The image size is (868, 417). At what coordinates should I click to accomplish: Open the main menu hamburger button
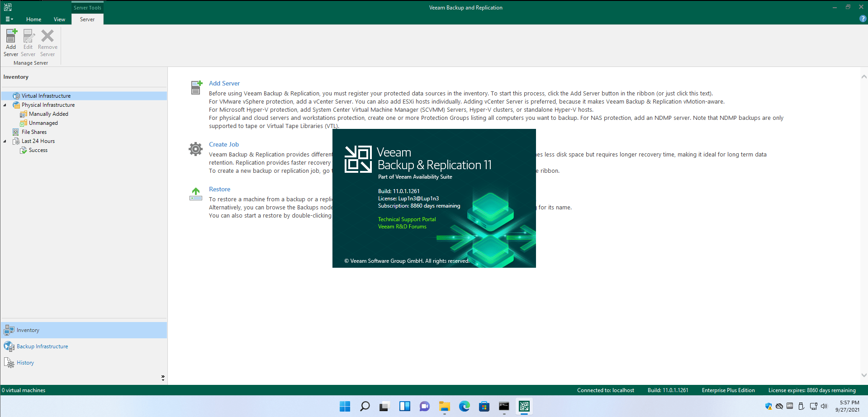9,19
